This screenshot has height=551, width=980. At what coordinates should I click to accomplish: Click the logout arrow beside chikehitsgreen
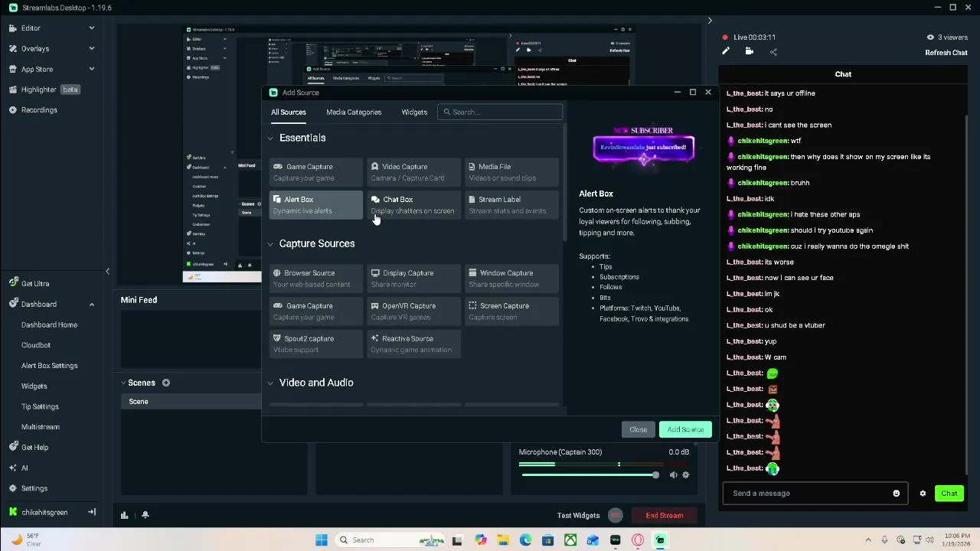click(91, 512)
